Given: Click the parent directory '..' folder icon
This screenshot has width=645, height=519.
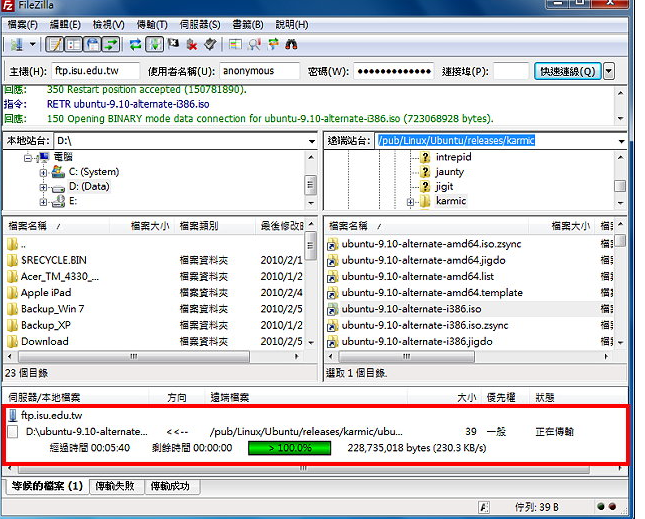Looking at the screenshot, I should pyautogui.click(x=13, y=244).
